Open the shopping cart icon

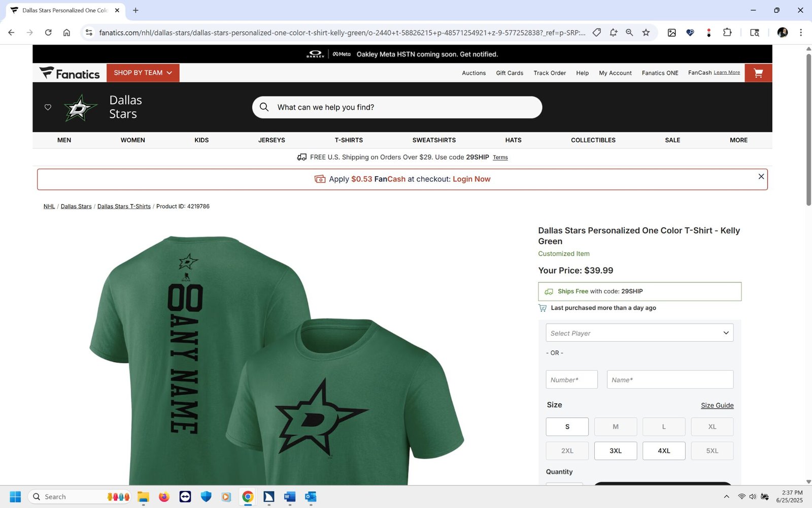[758, 73]
